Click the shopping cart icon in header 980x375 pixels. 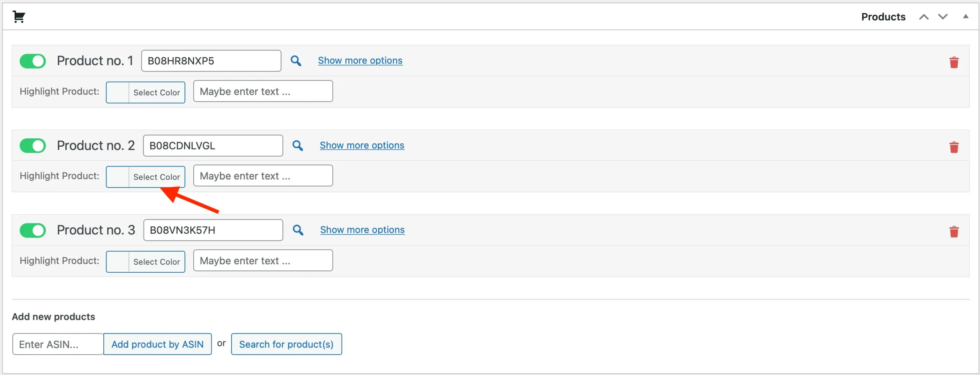[x=19, y=17]
